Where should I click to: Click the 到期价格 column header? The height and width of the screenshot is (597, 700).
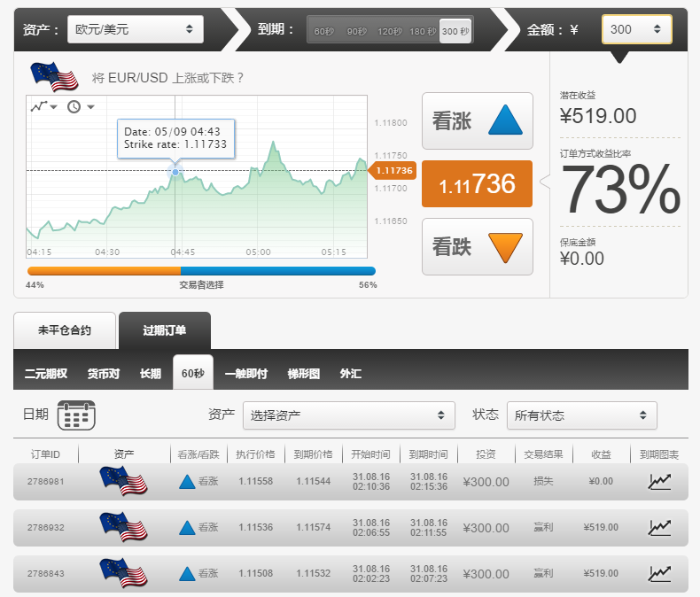point(313,454)
